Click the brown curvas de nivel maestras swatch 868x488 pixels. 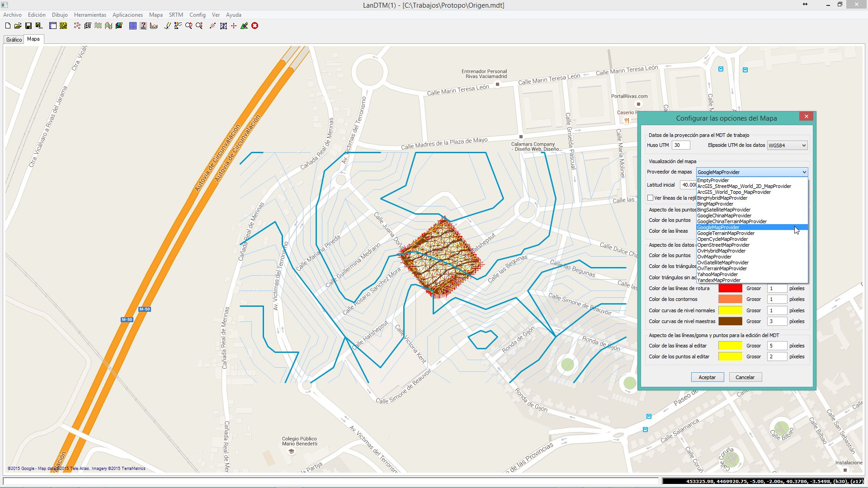tap(730, 321)
